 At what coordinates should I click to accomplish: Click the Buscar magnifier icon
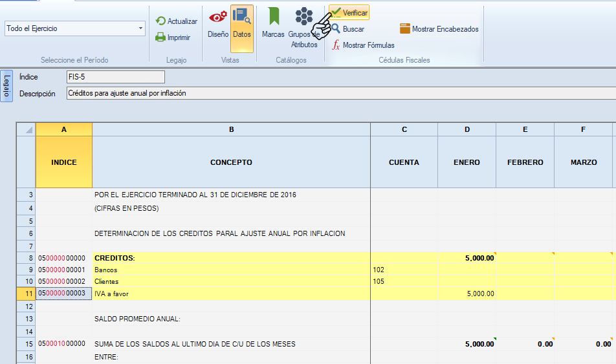(336, 29)
